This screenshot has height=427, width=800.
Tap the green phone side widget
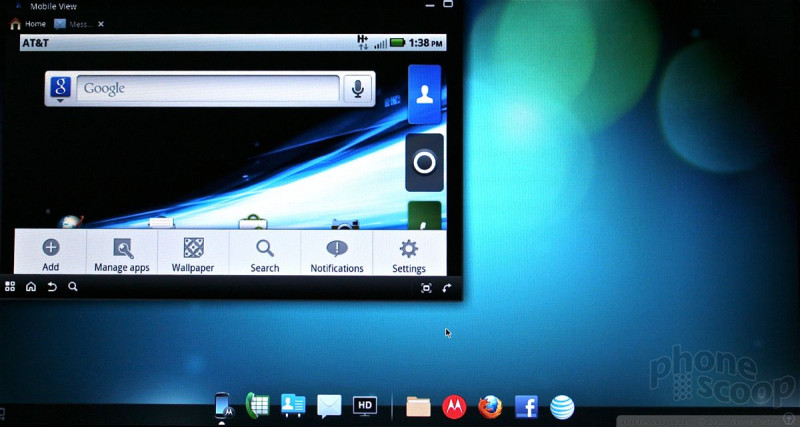click(424, 215)
